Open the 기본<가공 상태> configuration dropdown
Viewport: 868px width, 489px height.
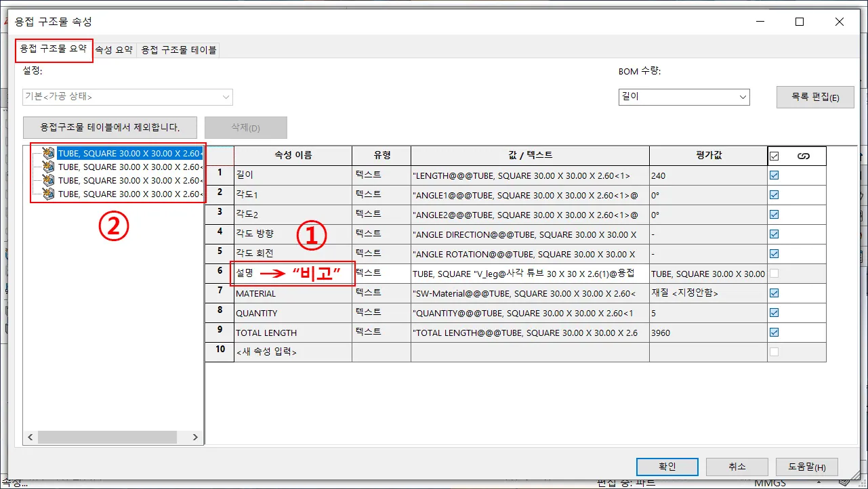click(226, 97)
